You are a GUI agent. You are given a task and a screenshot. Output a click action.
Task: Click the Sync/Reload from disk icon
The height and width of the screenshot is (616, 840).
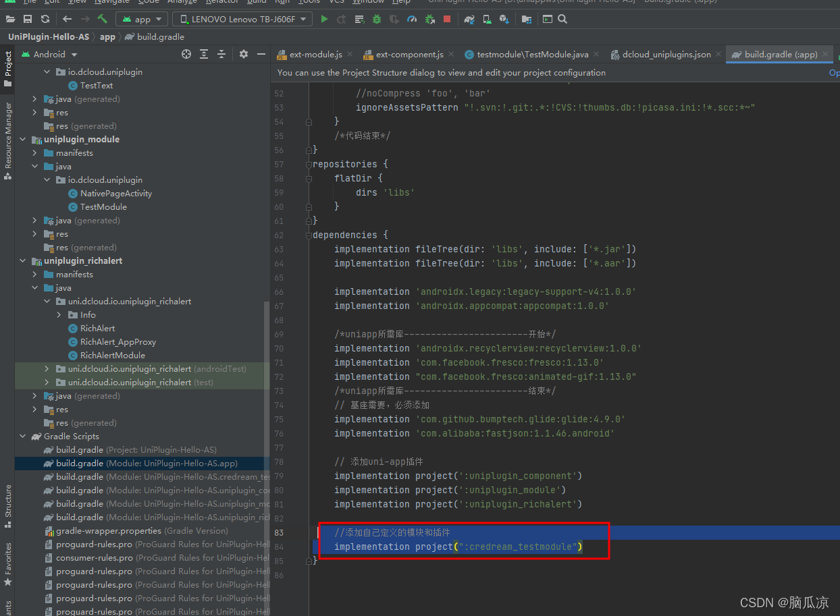(x=45, y=19)
